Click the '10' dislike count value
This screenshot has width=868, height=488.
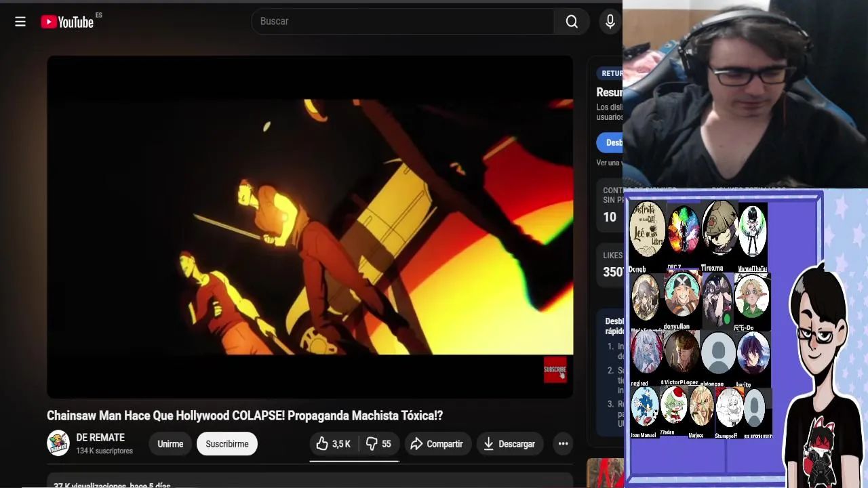(610, 218)
